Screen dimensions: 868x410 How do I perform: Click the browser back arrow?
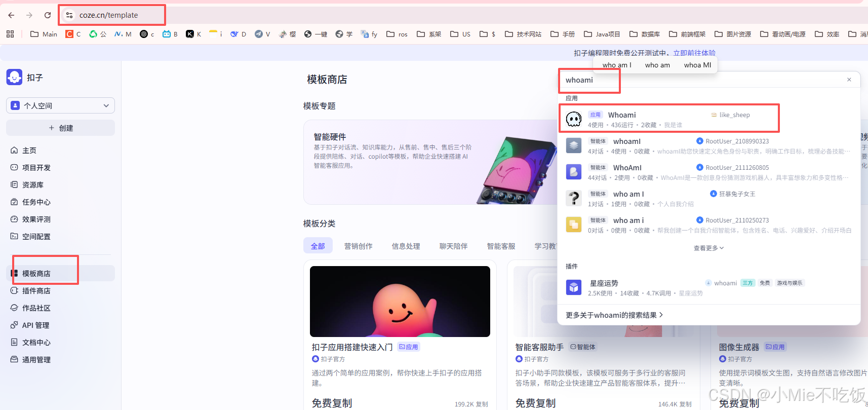(x=11, y=15)
